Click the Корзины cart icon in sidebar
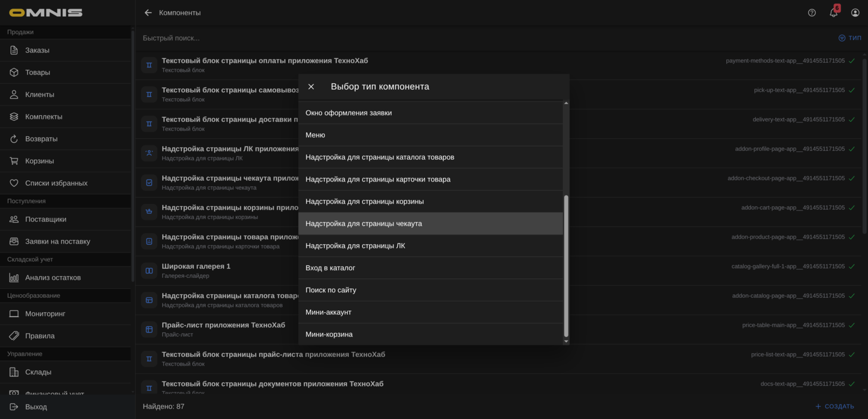The width and height of the screenshot is (868, 419). tap(14, 161)
